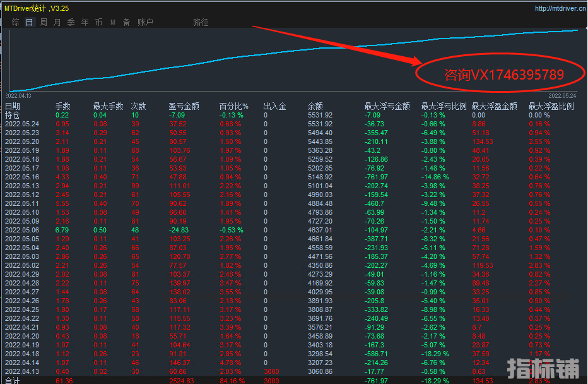The image size is (588, 384).
Task: Click the 日期 column header
Action: pos(13,107)
